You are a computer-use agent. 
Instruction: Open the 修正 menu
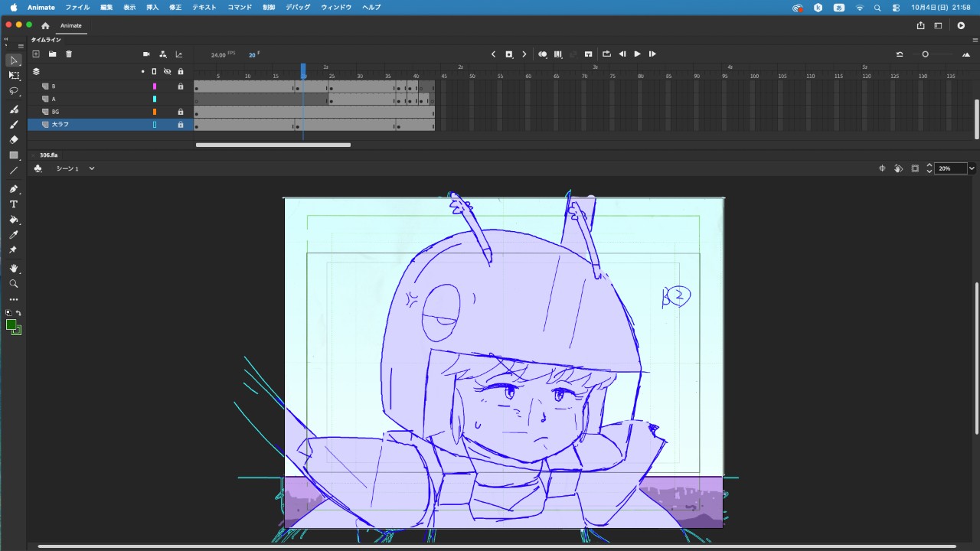[175, 8]
